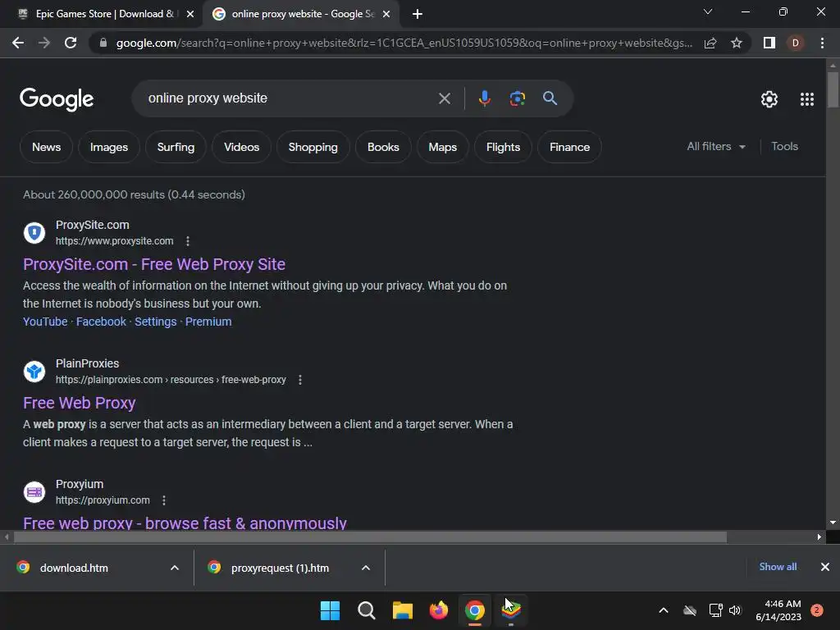
Task: Reload the current page
Action: click(71, 43)
